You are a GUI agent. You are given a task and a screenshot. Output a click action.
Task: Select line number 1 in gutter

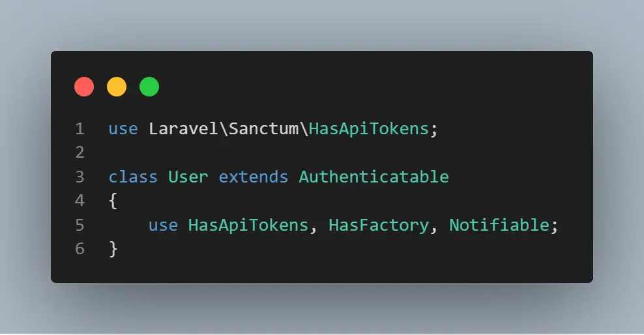coord(80,129)
